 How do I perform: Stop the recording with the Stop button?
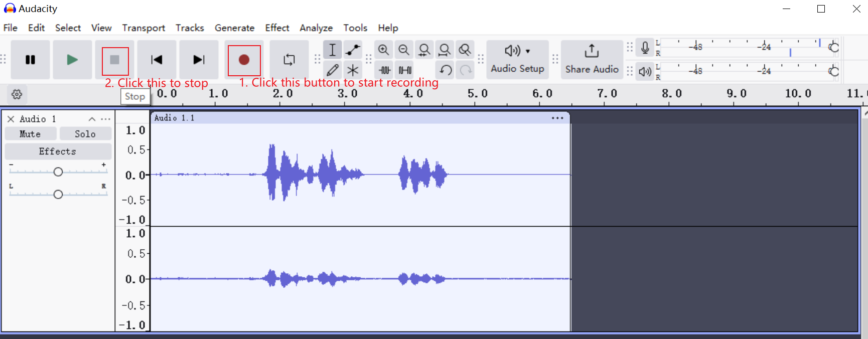(x=115, y=60)
